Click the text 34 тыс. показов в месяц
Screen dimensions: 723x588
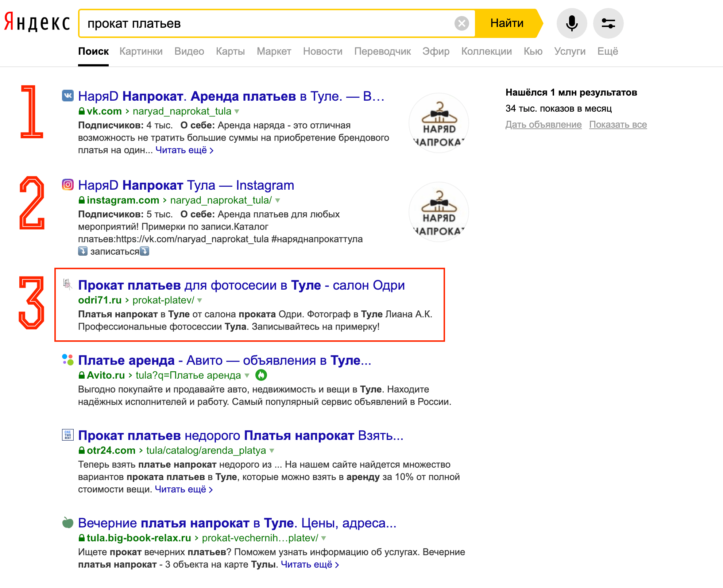559,108
